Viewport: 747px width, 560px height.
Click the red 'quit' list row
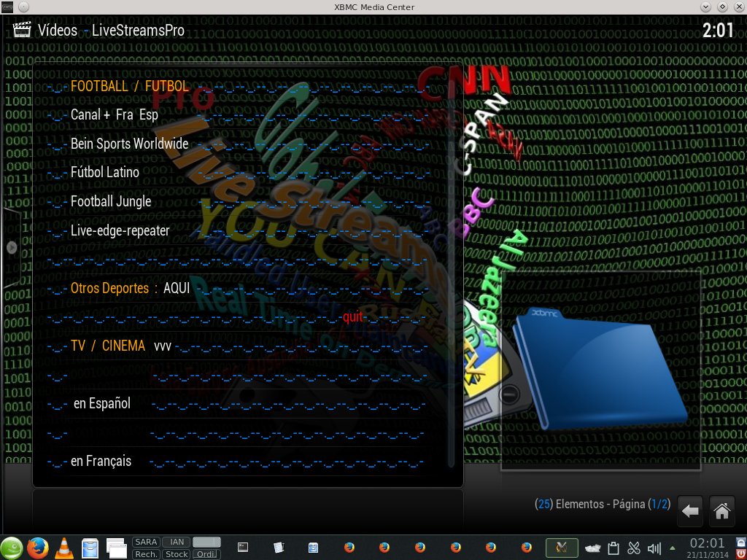click(x=239, y=317)
